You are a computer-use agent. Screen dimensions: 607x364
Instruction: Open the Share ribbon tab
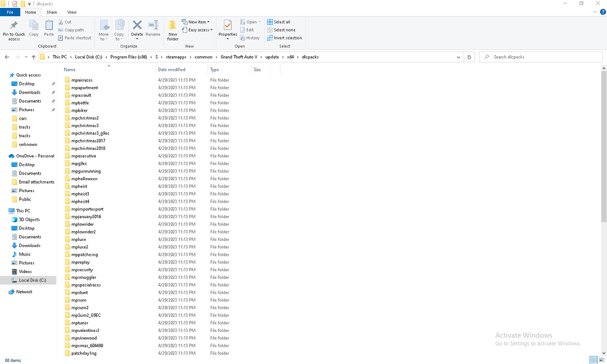pyautogui.click(x=51, y=12)
